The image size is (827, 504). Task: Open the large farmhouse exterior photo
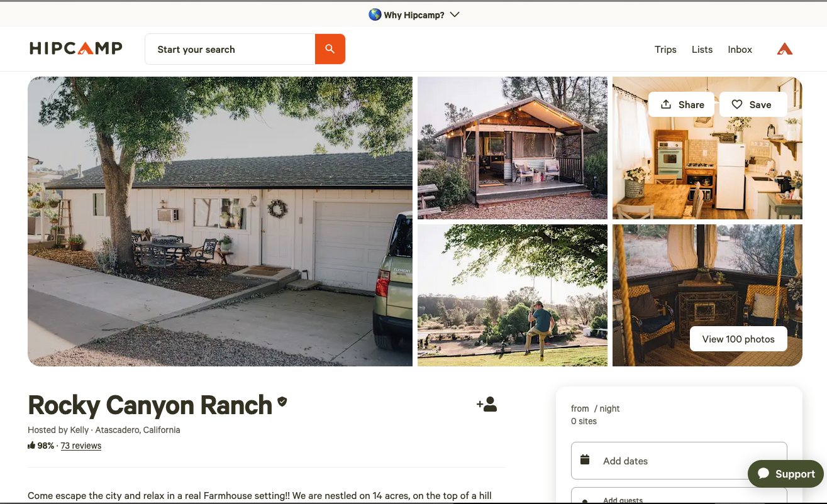tap(220, 221)
